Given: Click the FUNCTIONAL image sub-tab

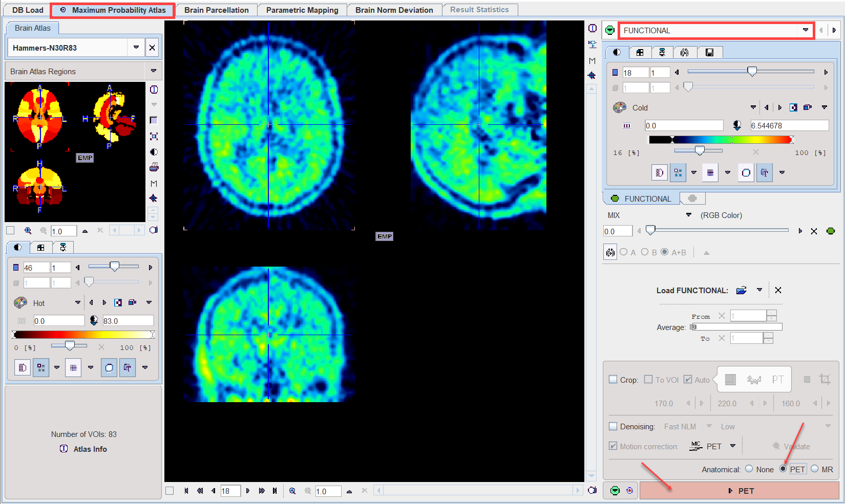Looking at the screenshot, I should pyautogui.click(x=642, y=199).
